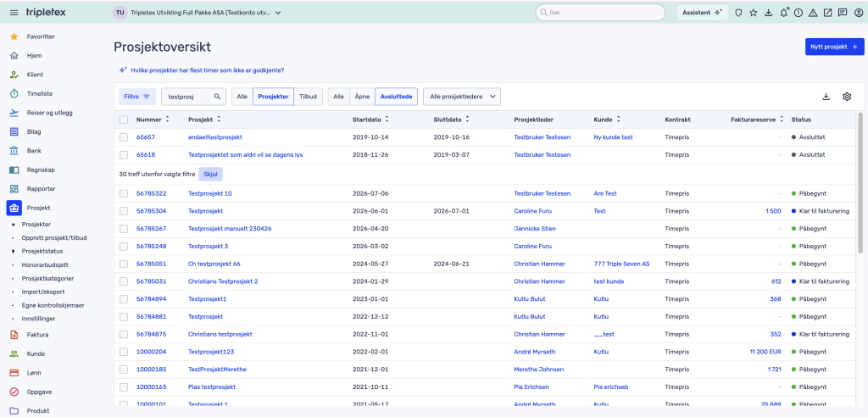The height and width of the screenshot is (417, 868).
Task: Click the Faktura invoice icon
Action: pos(14,335)
